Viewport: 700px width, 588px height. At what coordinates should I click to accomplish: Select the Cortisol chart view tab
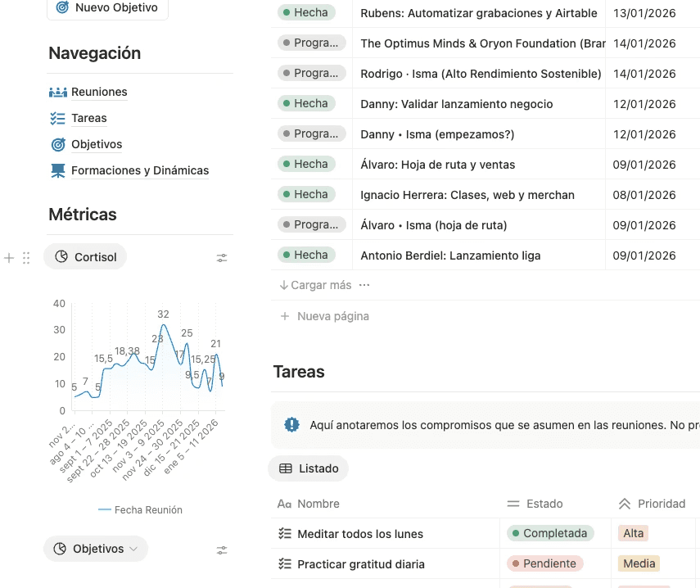coord(85,256)
